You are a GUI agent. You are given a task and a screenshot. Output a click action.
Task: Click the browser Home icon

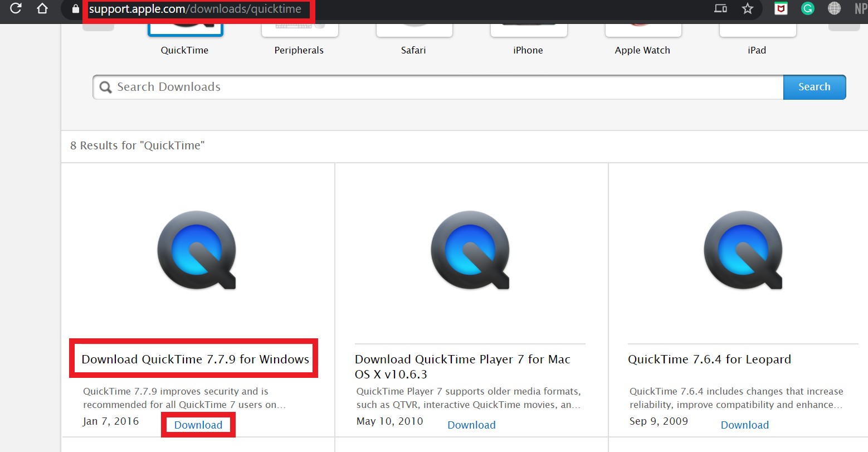(42, 8)
